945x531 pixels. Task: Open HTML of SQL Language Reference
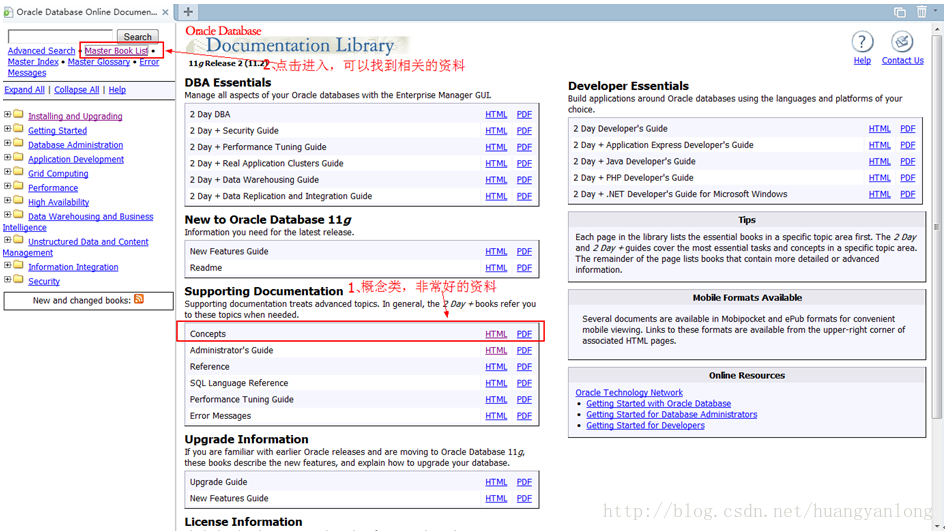click(x=496, y=383)
